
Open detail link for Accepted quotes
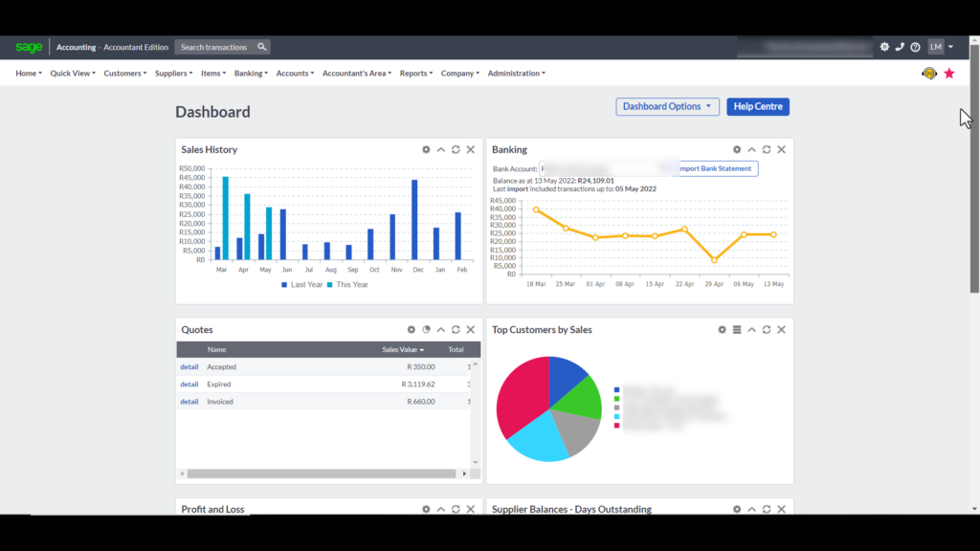189,367
